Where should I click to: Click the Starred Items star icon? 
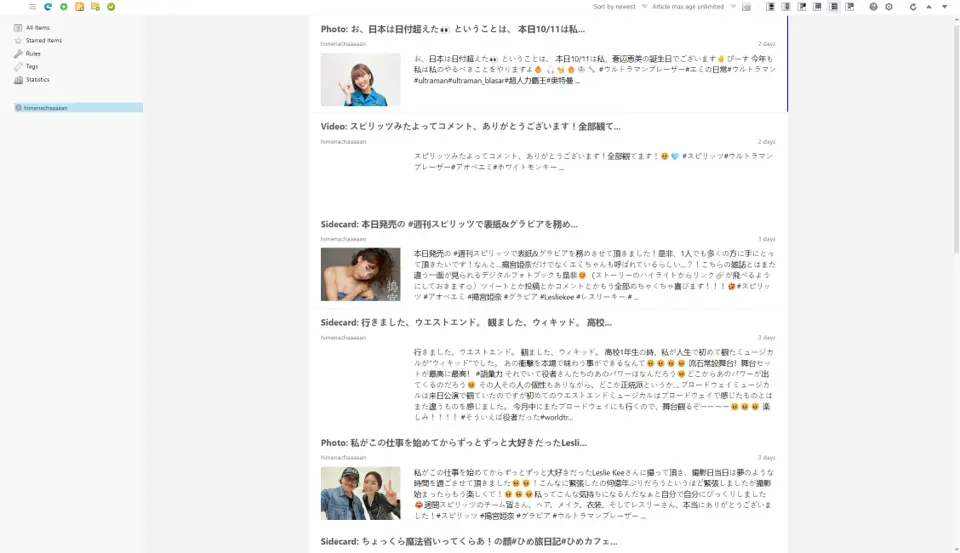coord(18,40)
